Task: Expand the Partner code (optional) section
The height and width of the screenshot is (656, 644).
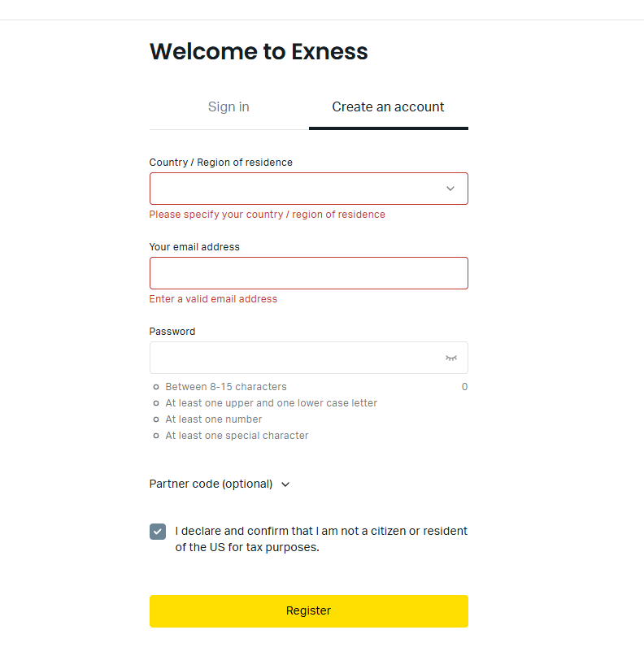Action: pos(211,484)
